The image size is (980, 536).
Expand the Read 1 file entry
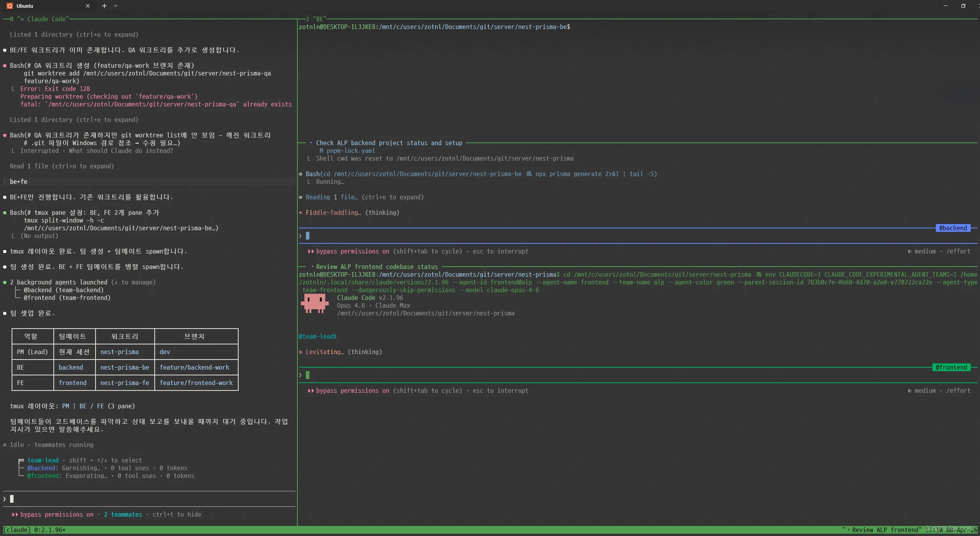[62, 166]
